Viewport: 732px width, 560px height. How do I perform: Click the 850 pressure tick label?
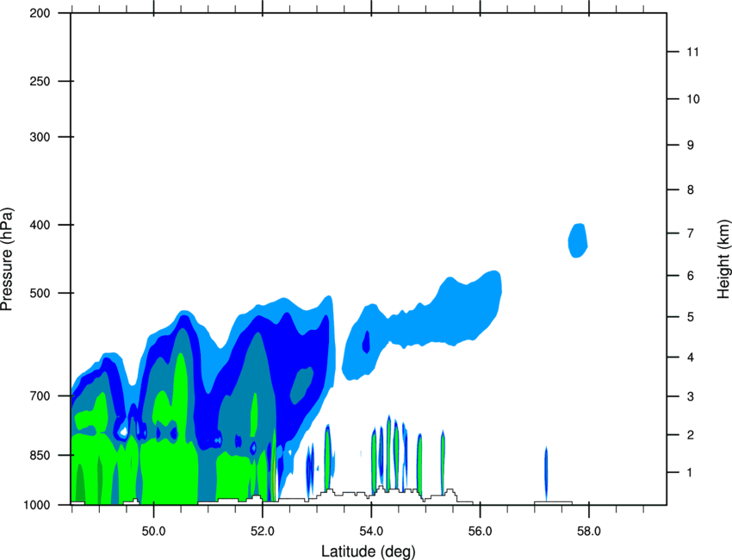(40, 455)
